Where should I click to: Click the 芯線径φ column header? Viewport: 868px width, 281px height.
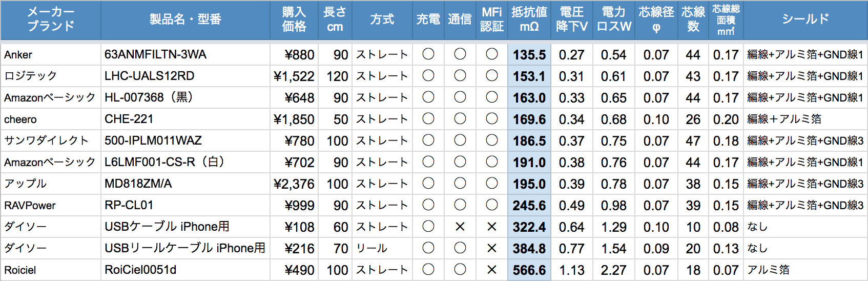click(x=656, y=19)
